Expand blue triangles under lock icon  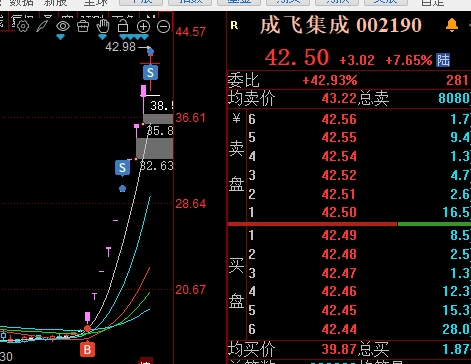134,37
